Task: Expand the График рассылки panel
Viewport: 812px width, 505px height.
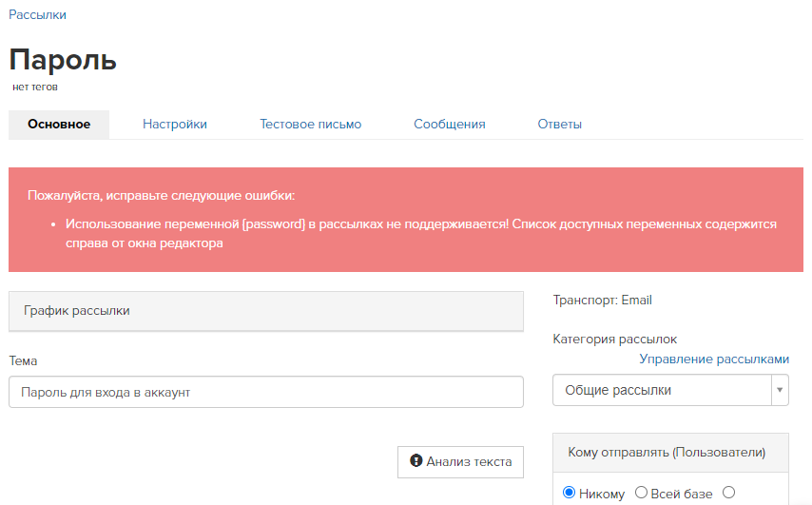Action: [266, 311]
